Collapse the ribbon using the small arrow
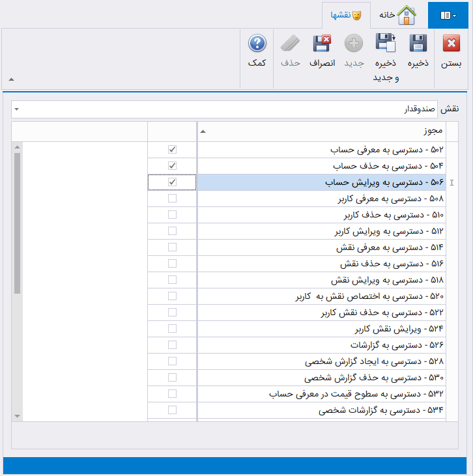Image resolution: width=473 pixels, height=476 pixels. (11, 79)
